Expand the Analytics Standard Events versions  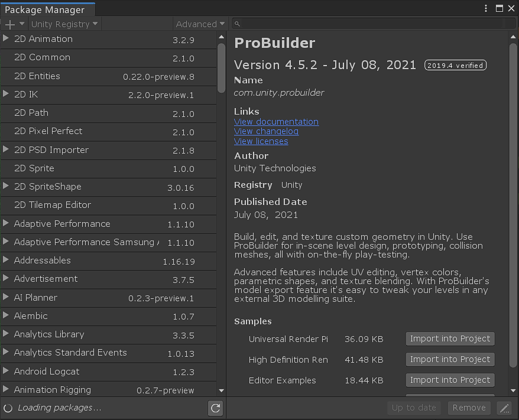point(6,352)
